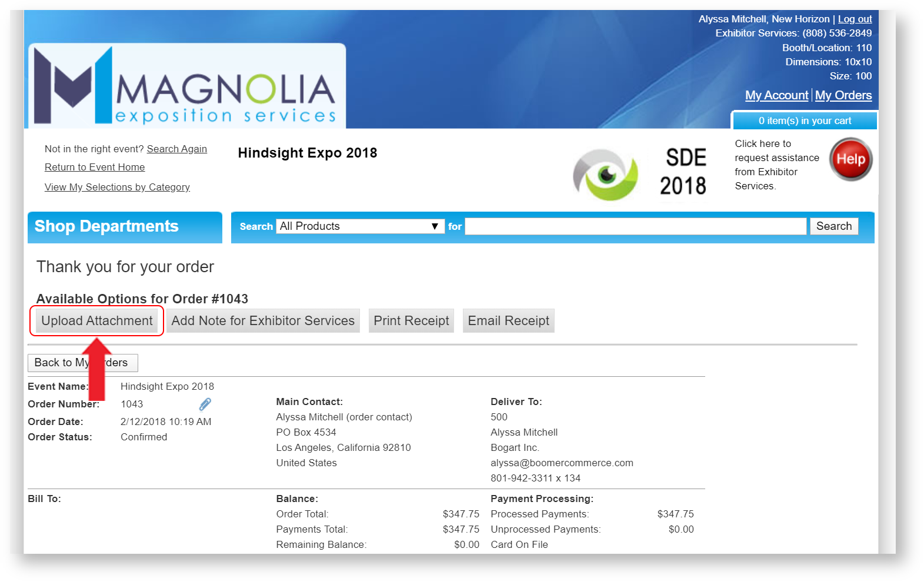
Task: Click the search text input field
Action: click(635, 226)
